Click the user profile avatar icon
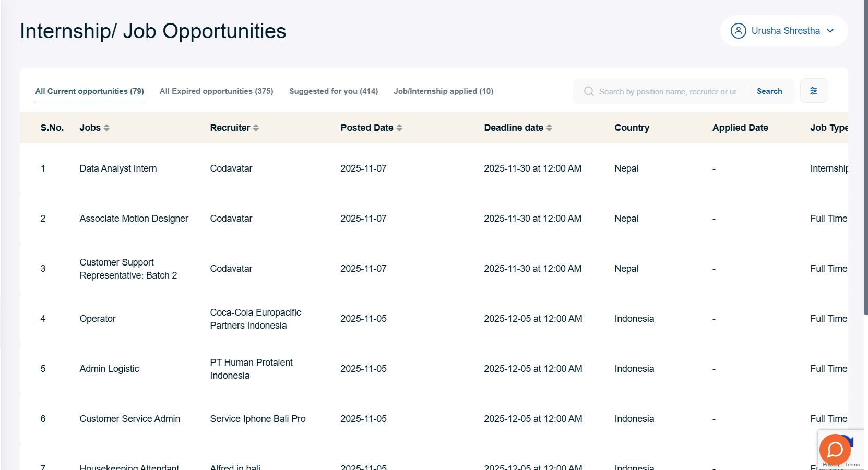 tap(738, 31)
